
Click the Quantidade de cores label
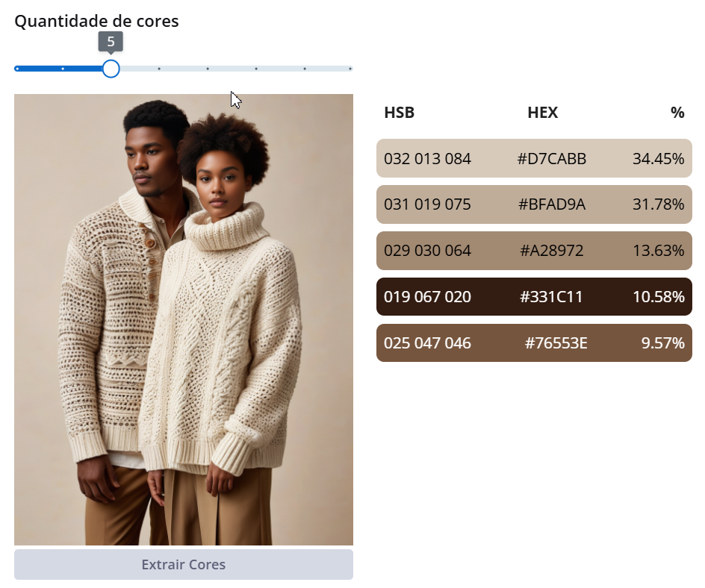coord(96,21)
